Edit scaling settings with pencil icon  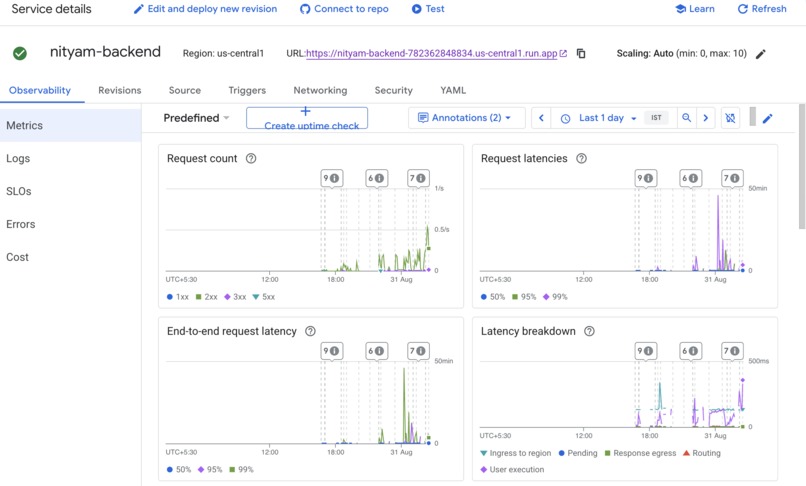[761, 53]
